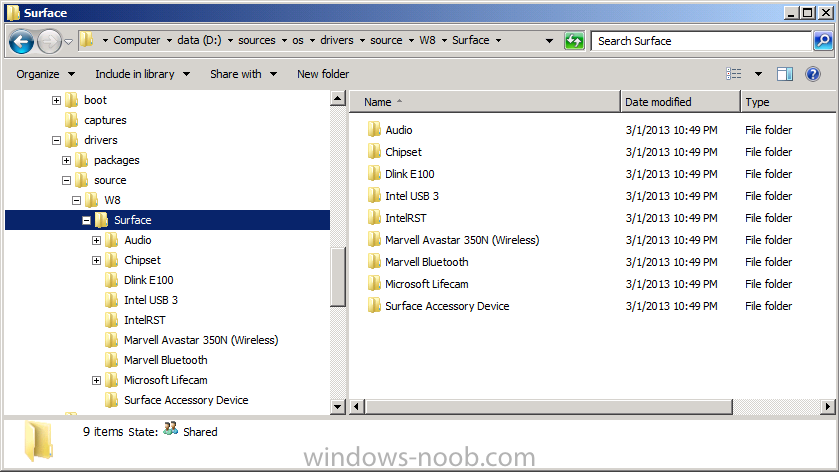This screenshot has height=472, width=839.
Task: Click W8 in the address breadcrumb
Action: coord(428,40)
